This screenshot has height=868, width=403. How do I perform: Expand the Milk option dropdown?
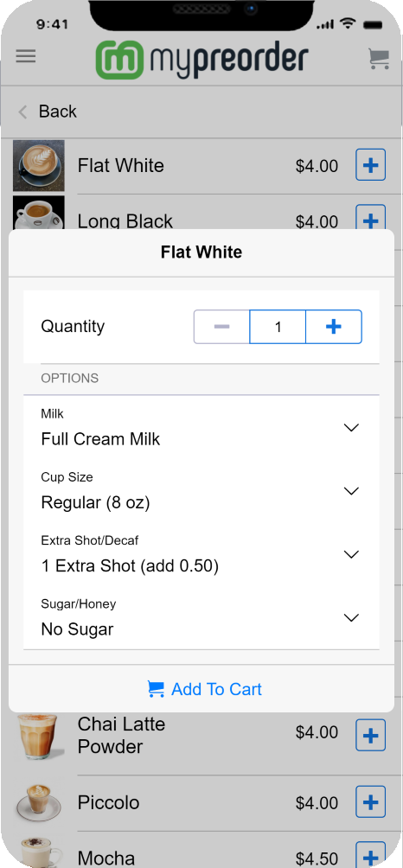tap(201, 428)
